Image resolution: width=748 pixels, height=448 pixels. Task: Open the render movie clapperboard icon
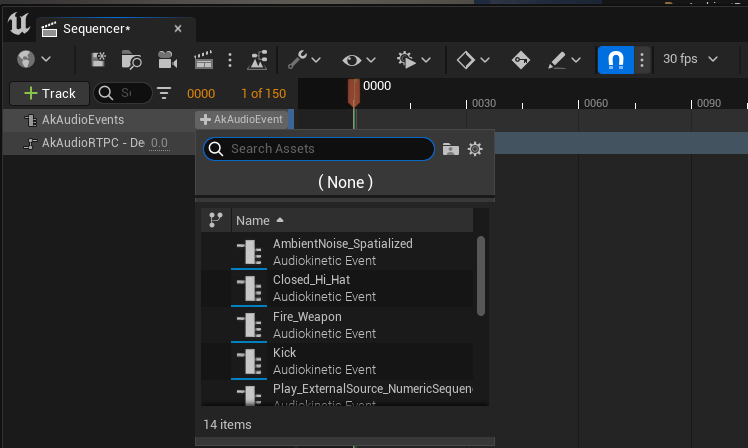pyautogui.click(x=203, y=60)
